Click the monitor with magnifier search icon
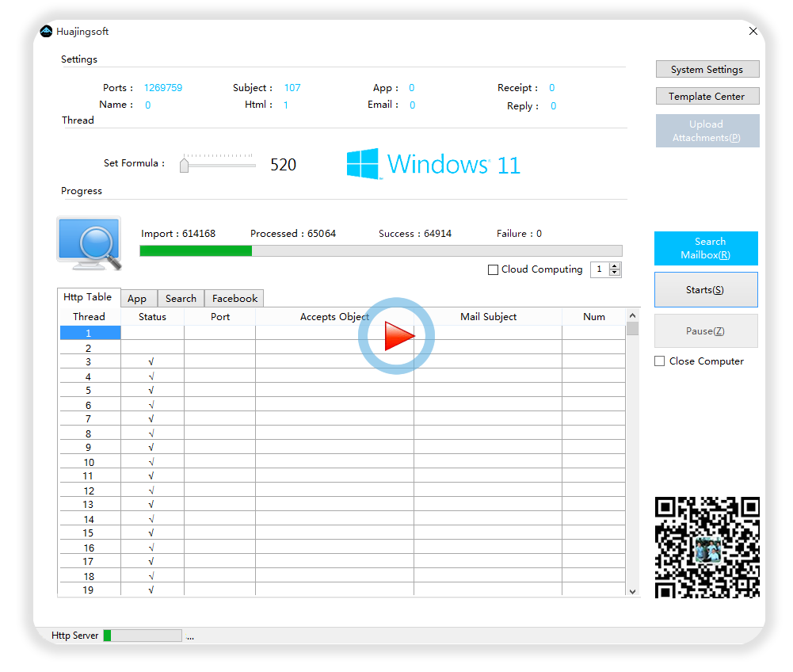This screenshot has height=672, width=793. click(90, 243)
